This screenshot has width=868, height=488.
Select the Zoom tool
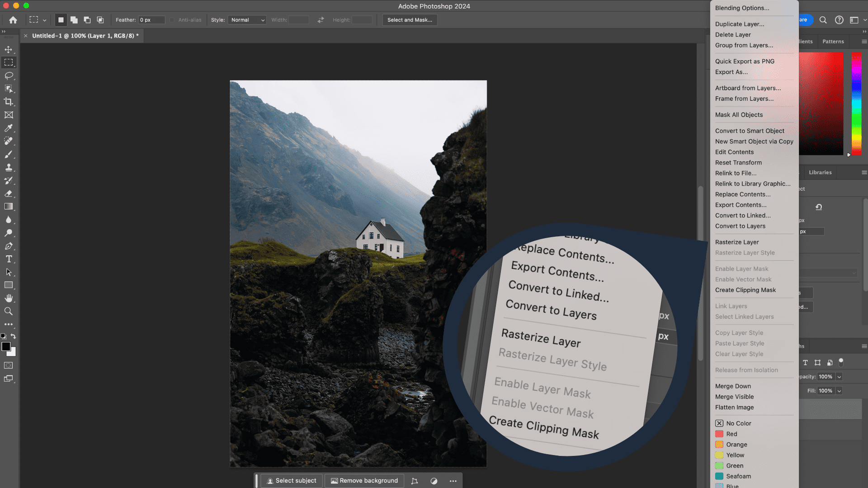pos(8,311)
